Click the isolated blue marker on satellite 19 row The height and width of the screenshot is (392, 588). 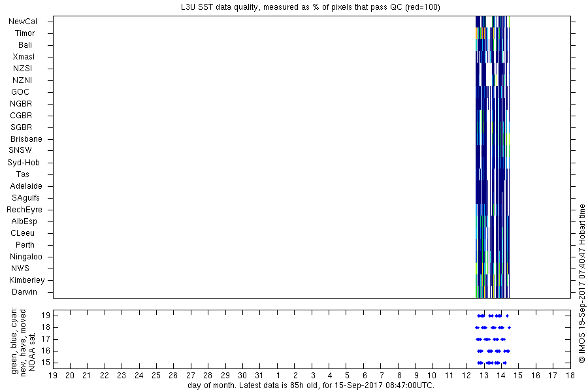tap(508, 316)
